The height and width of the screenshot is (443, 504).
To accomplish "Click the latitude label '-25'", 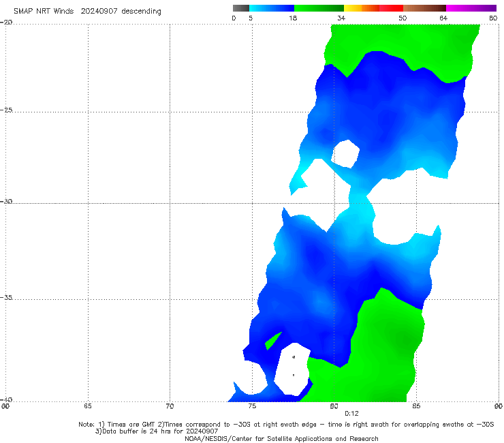I will pyautogui.click(x=6, y=110).
